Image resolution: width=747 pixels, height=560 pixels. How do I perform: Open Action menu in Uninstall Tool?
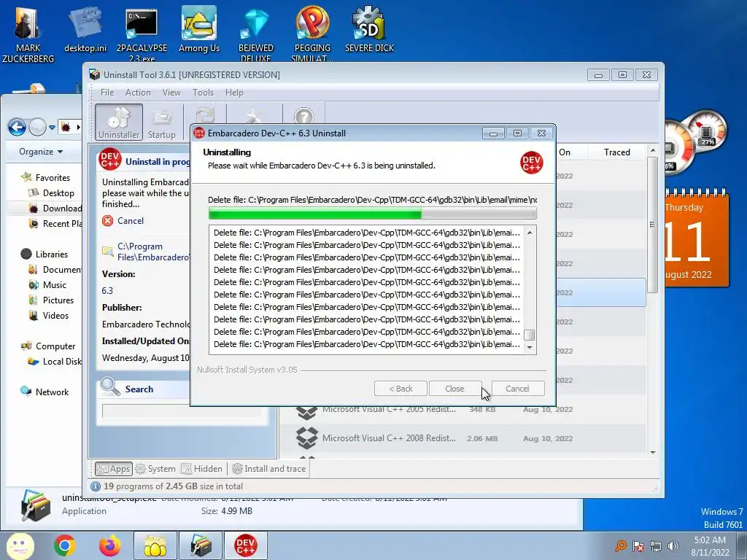[138, 93]
